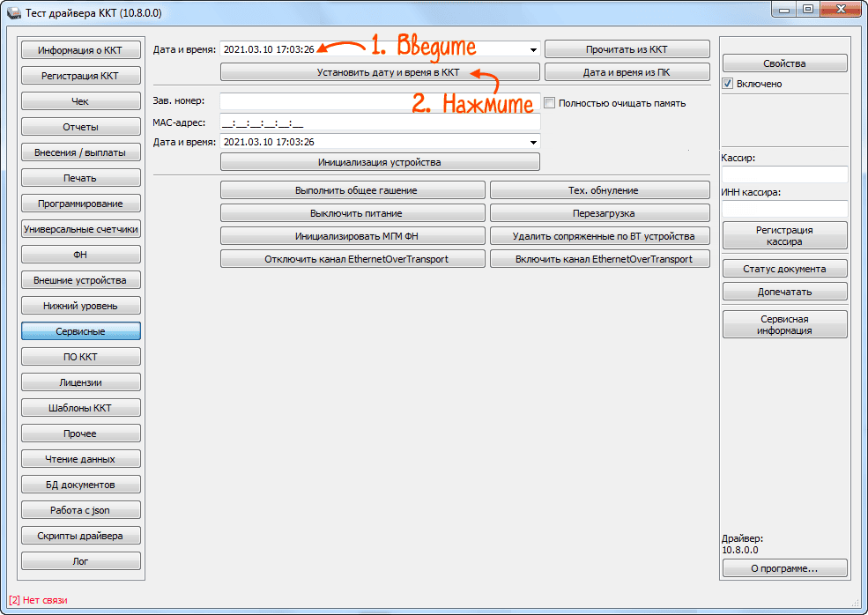Click the 'Кассир' text field
The width and height of the screenshot is (868, 615).
point(784,174)
